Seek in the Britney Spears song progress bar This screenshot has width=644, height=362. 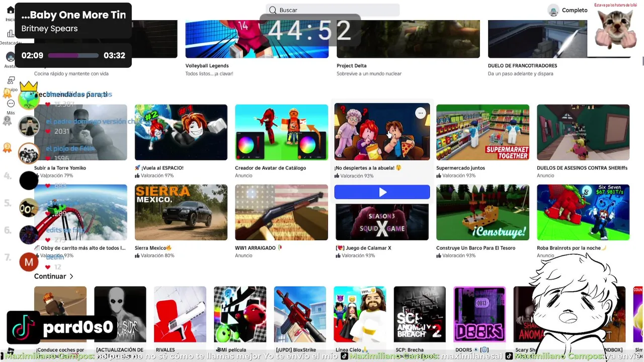pyautogui.click(x=73, y=56)
